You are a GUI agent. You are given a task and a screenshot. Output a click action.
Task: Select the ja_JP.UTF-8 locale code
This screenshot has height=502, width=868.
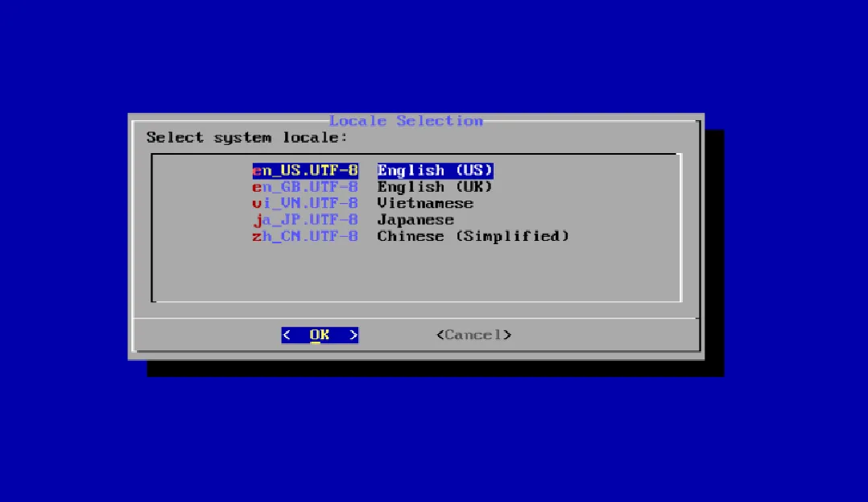[x=305, y=220]
